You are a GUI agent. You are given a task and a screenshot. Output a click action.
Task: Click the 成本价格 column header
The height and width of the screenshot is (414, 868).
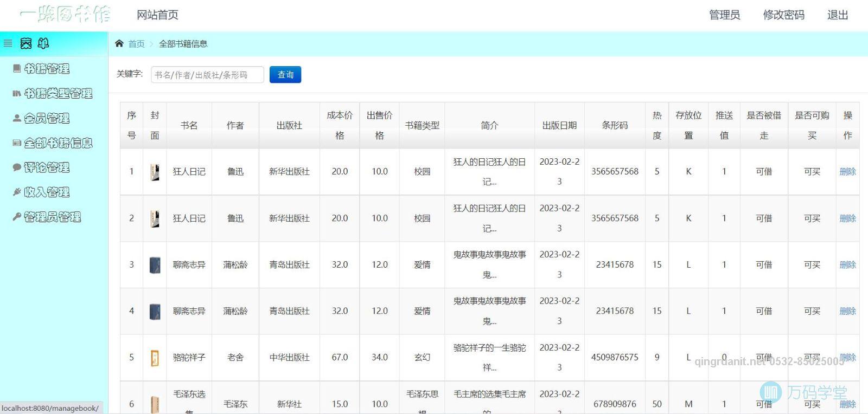pyautogui.click(x=340, y=125)
